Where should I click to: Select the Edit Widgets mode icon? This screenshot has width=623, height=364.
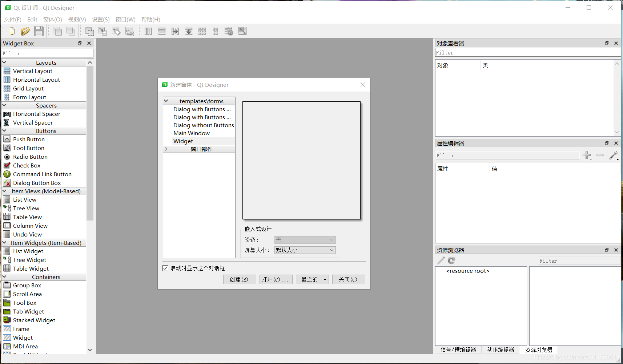click(x=89, y=32)
